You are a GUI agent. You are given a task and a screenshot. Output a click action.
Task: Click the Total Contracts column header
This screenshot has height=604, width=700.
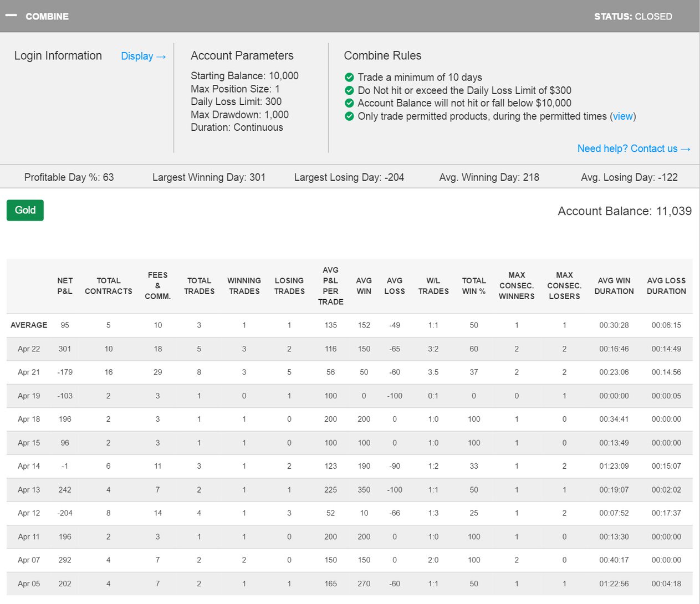point(108,286)
